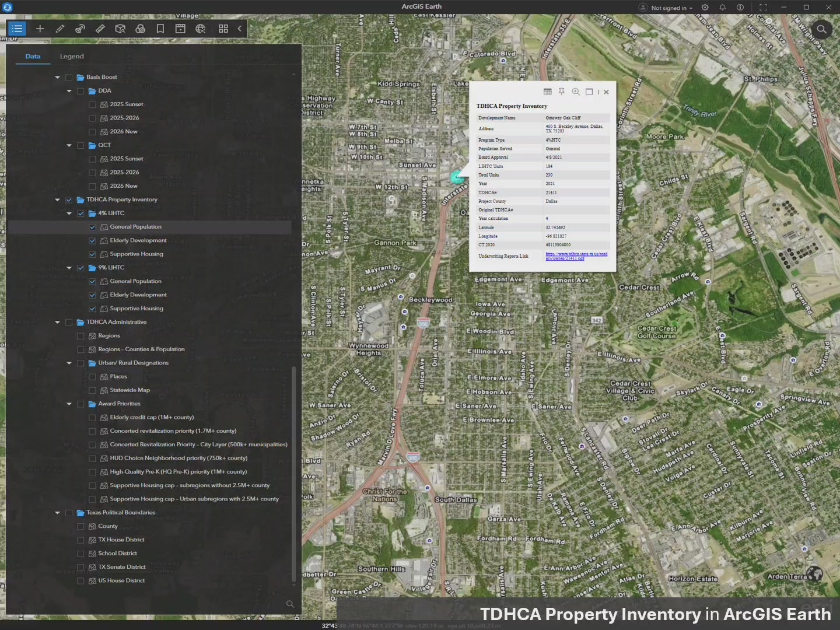Select the Measure ruler tool
The height and width of the screenshot is (630, 840).
[100, 29]
